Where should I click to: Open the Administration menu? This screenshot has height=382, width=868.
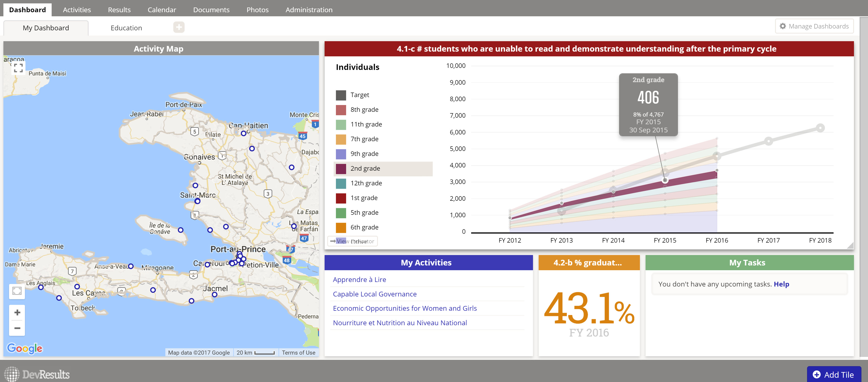309,10
